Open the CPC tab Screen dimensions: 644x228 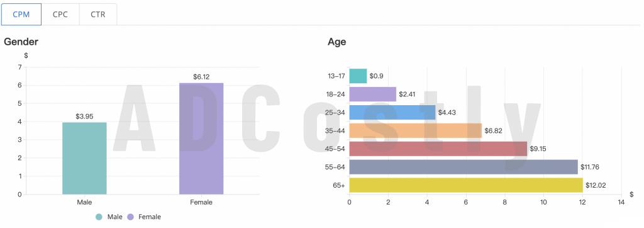pyautogui.click(x=60, y=14)
